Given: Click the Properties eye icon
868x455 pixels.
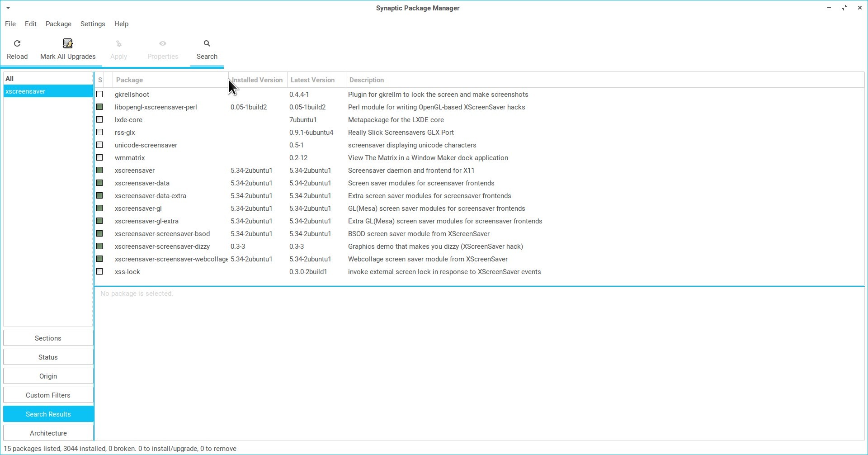Looking at the screenshot, I should pyautogui.click(x=163, y=44).
